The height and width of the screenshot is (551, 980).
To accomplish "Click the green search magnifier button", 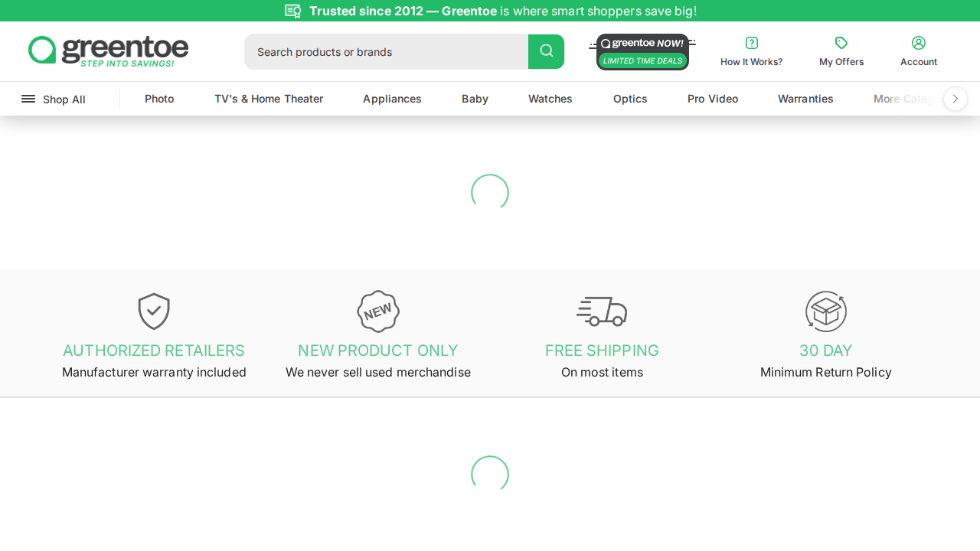I will (x=546, y=51).
